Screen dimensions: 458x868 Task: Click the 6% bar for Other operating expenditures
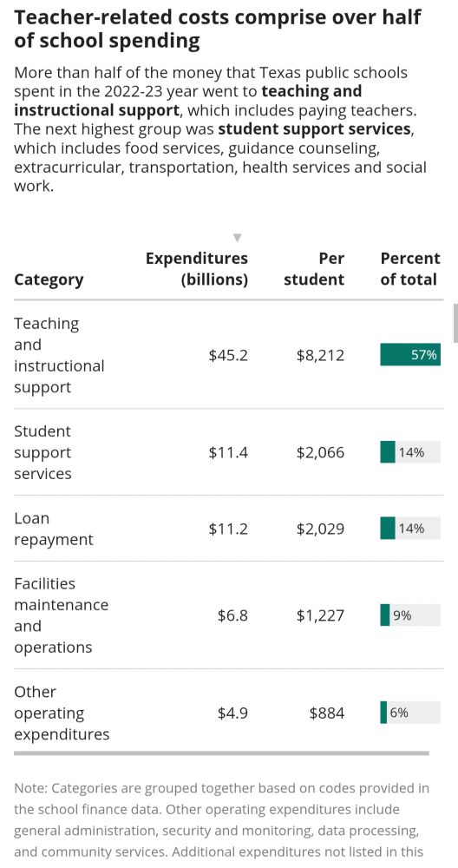[x=410, y=713]
